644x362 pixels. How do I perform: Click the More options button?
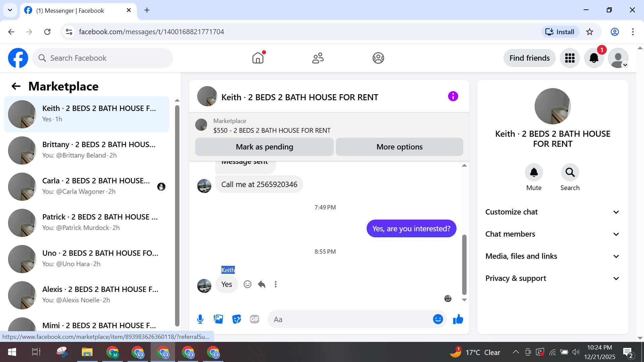(399, 147)
